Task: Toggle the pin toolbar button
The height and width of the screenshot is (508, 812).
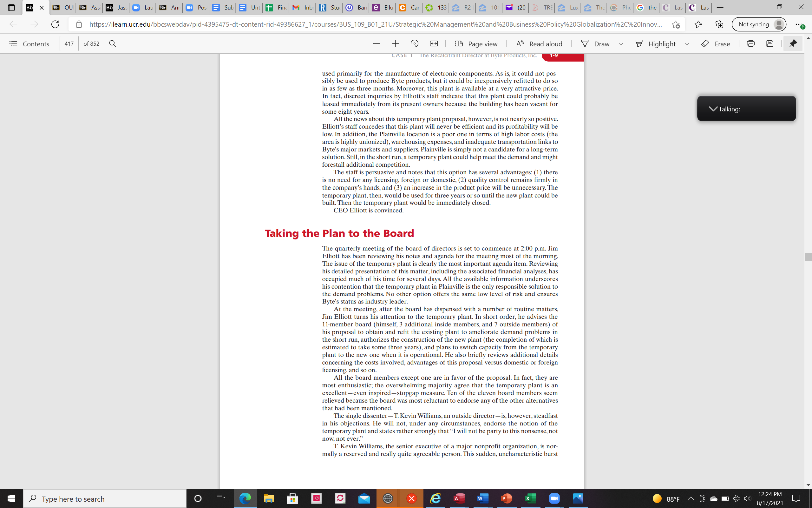Action: pos(793,44)
